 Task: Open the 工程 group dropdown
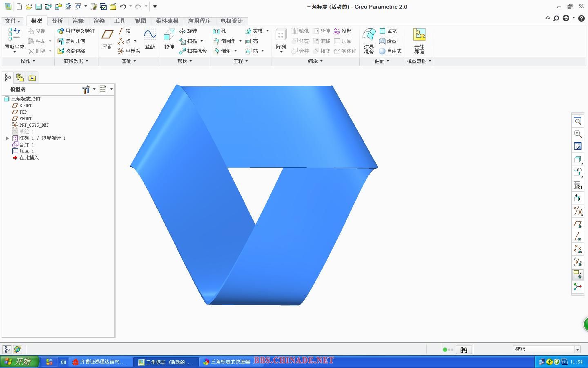click(241, 61)
